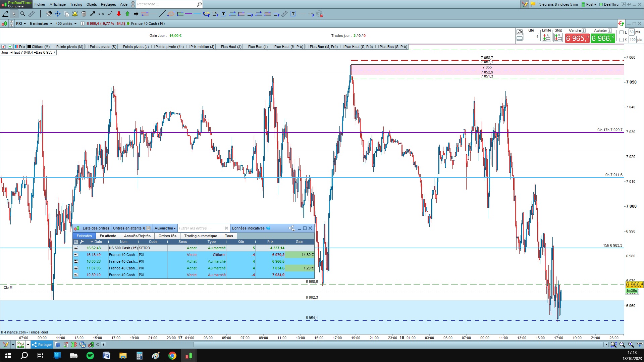Click the Partager share button
This screenshot has width=644, height=362.
(x=42, y=345)
